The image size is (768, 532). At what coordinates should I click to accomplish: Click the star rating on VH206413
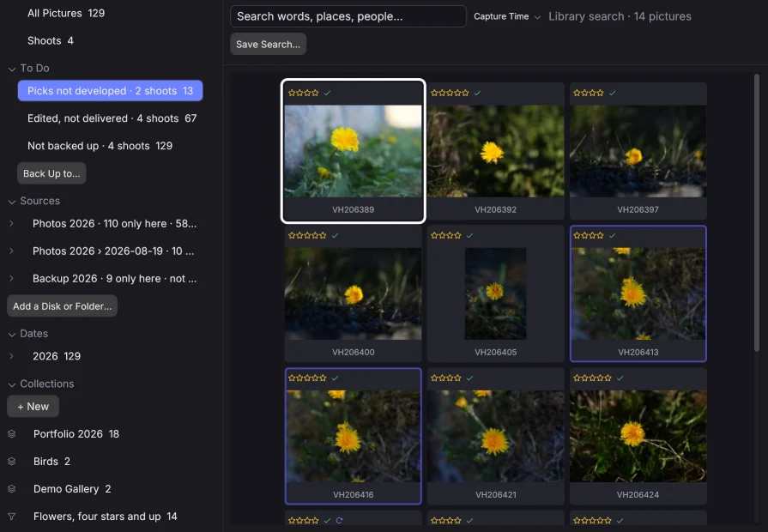tap(589, 235)
